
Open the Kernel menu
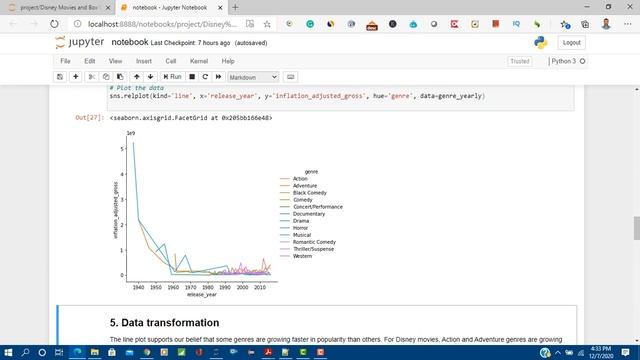[199, 61]
